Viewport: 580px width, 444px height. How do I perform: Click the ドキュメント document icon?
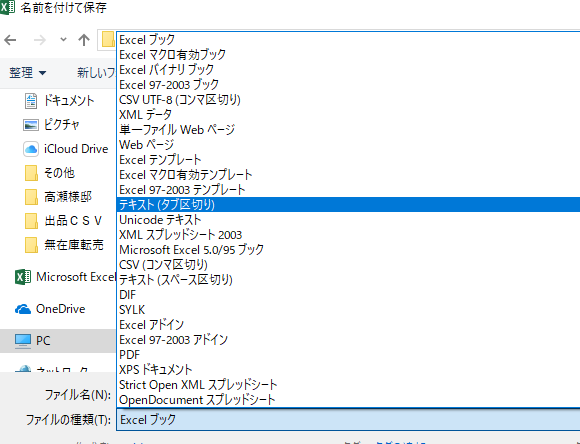[x=31, y=101]
